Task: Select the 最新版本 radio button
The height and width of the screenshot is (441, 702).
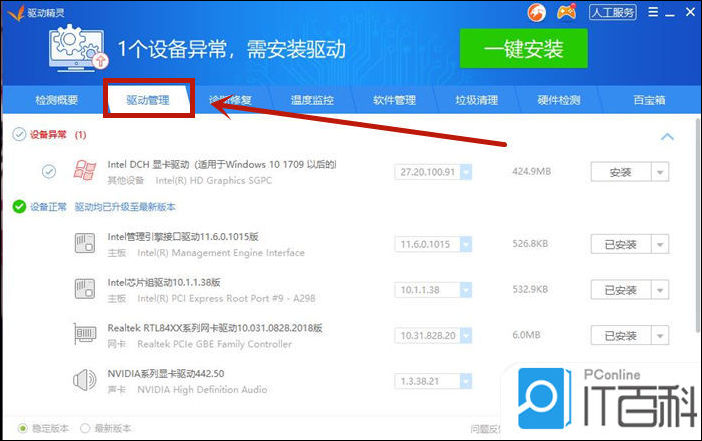Action: 85,428
